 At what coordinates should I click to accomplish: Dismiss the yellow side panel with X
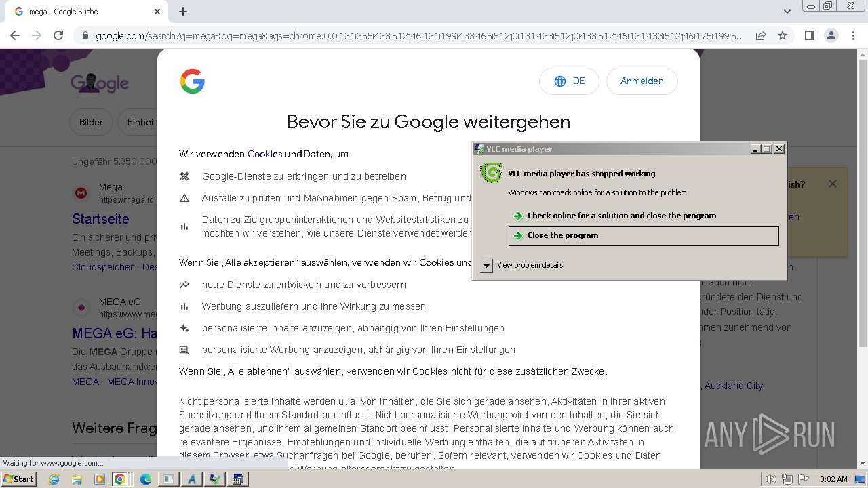pos(833,184)
